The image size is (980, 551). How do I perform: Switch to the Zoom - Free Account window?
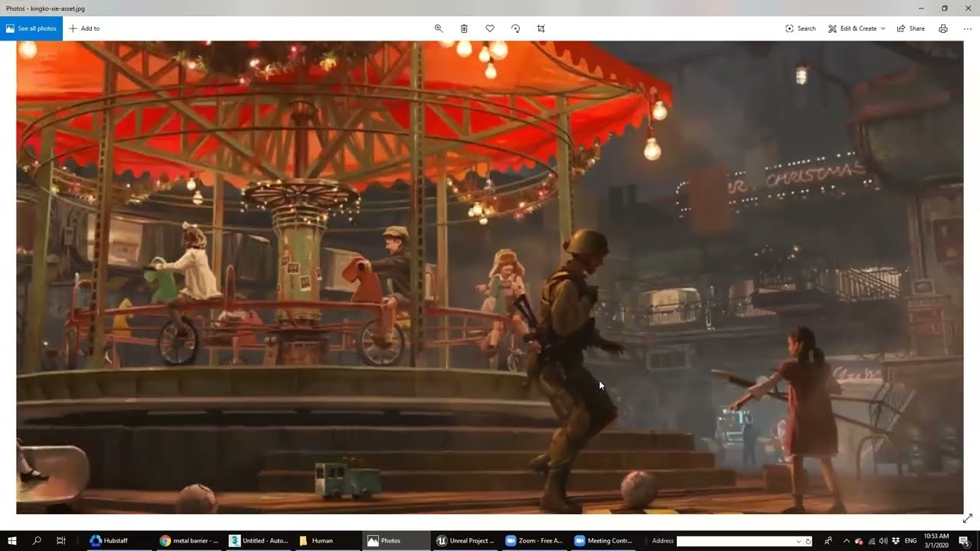click(x=534, y=540)
